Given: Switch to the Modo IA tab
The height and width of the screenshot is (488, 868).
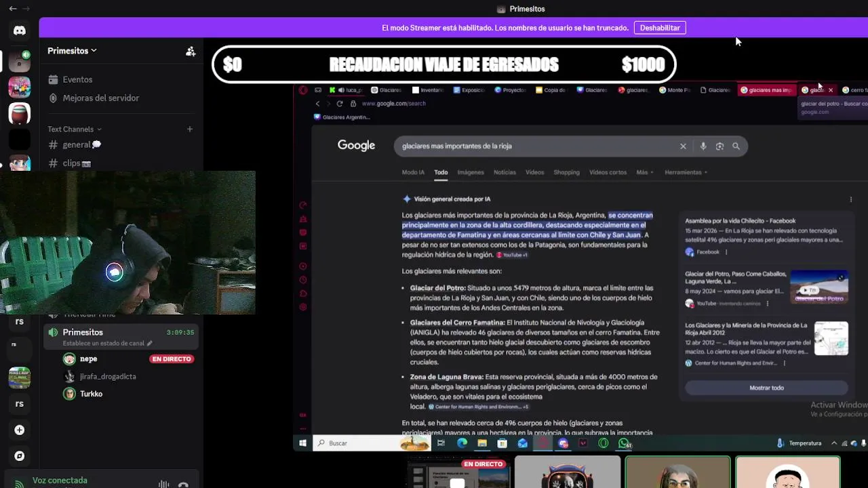Looking at the screenshot, I should (413, 172).
